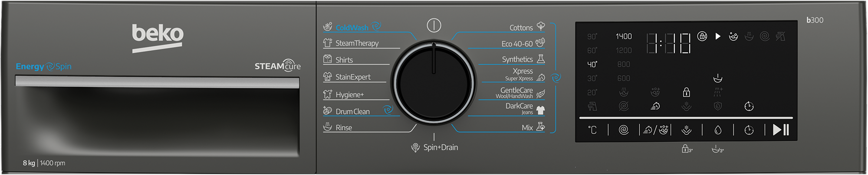Select the GentleCare Wool/HandWash label
Viewport: 868px width, 175px height.
click(514, 93)
